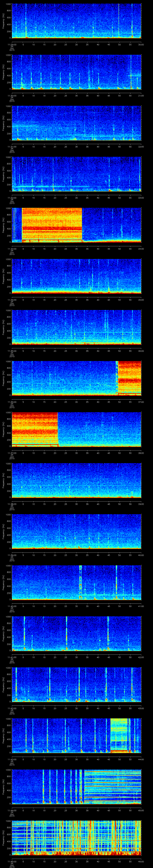Image resolution: width=153 pixels, height=868 pixels.
Task: Click the Frequency (Hz) axis label of the 11:33:00 panel
Action: (x=3, y=225)
